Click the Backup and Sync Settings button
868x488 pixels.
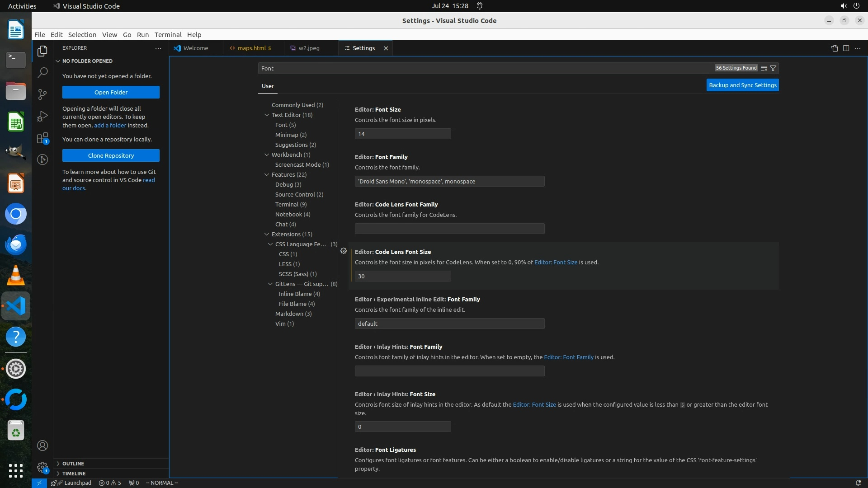tap(742, 85)
